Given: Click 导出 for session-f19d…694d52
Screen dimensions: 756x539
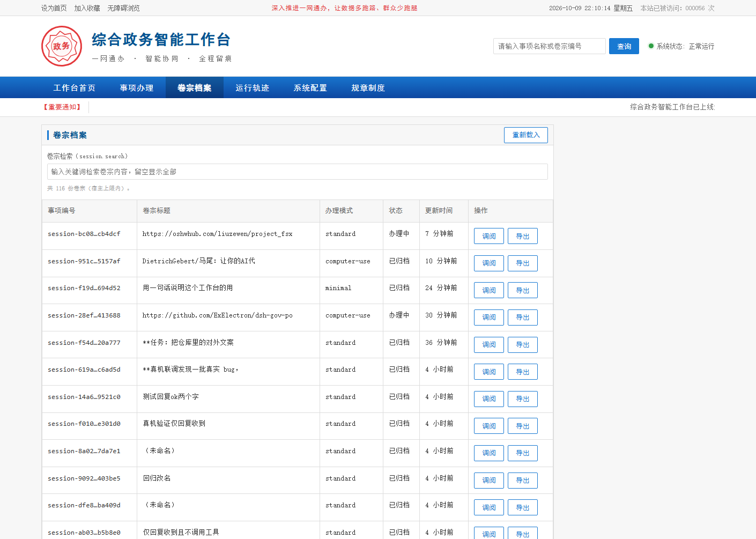Looking at the screenshot, I should [x=523, y=290].
